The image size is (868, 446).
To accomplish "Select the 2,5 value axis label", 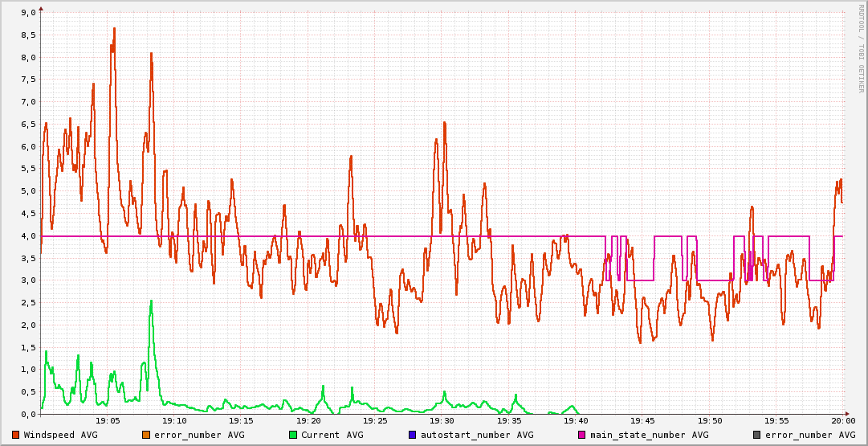I will tap(28, 302).
